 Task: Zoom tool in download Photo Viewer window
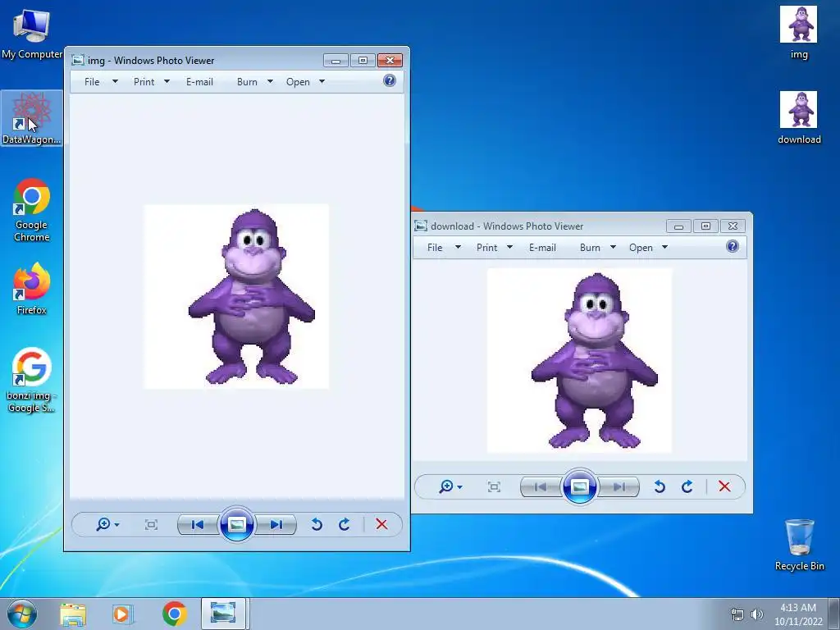450,486
